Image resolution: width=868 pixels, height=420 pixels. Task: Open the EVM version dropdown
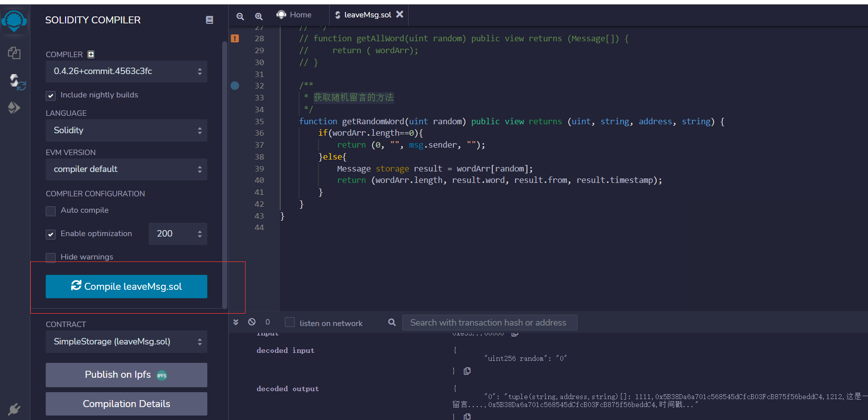click(126, 169)
